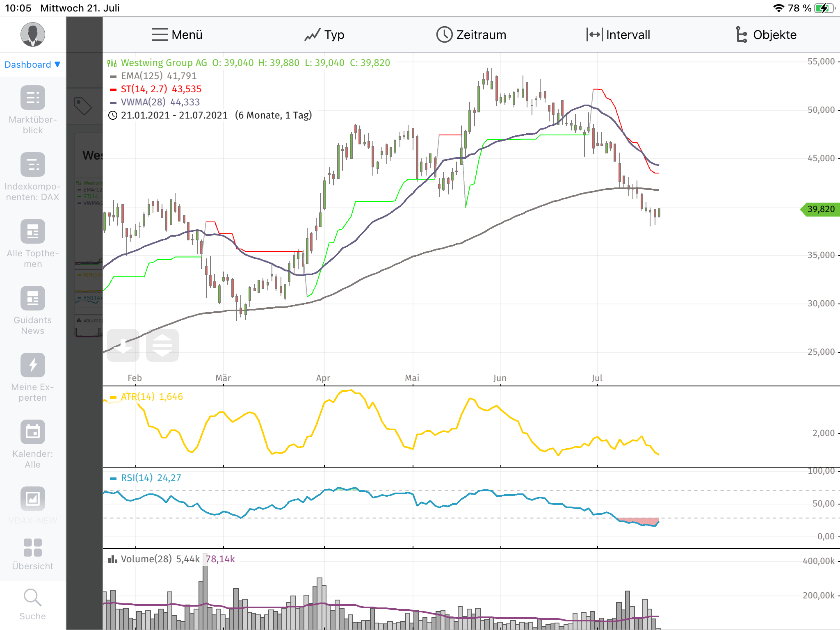Open the Menü hamburger menu

click(x=177, y=35)
